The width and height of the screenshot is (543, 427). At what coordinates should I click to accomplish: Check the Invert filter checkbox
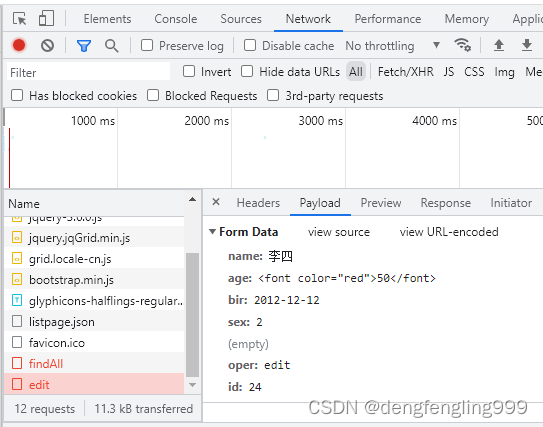189,71
